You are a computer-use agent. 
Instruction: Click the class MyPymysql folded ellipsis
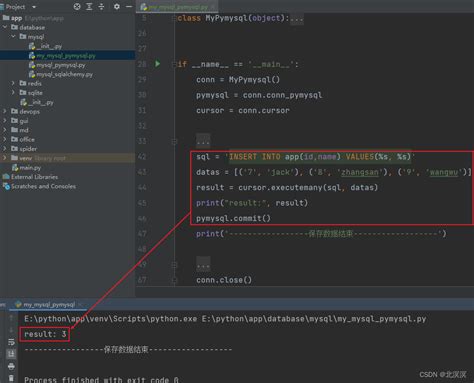[x=296, y=18]
